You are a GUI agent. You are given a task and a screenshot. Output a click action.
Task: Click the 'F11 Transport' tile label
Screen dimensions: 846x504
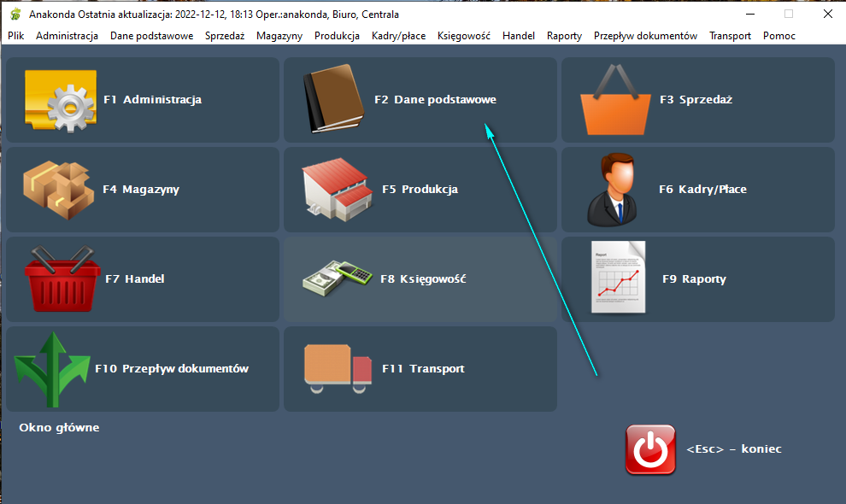(423, 368)
